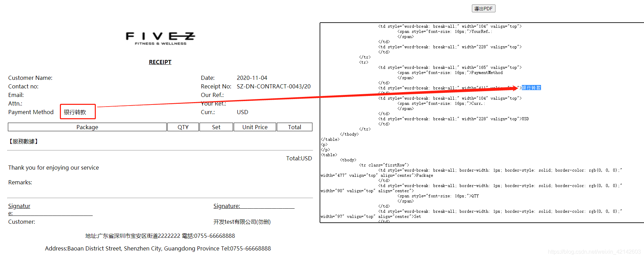The height and width of the screenshot is (258, 644).
Task: Click the QTY column header
Action: coord(183,127)
